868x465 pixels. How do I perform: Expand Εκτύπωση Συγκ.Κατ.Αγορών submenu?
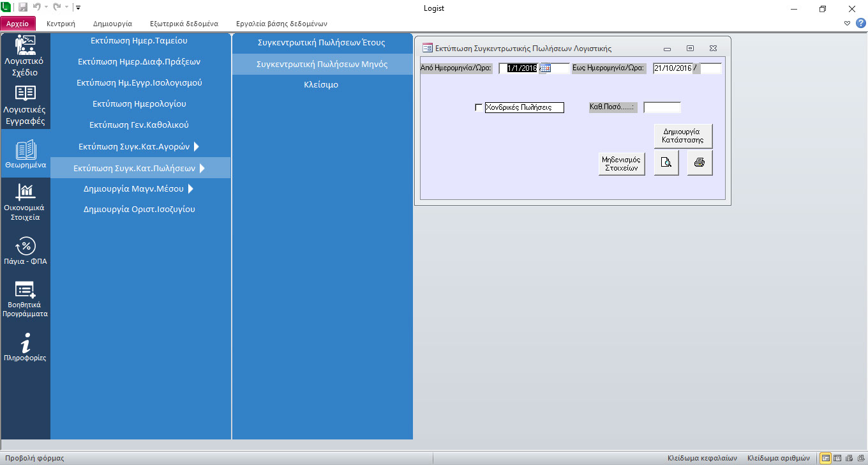point(196,146)
